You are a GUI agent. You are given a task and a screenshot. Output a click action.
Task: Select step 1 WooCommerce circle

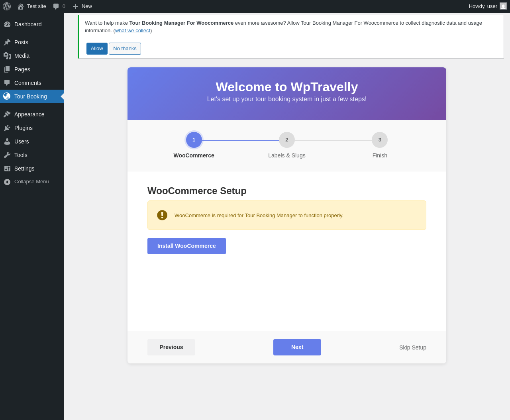tap(194, 140)
